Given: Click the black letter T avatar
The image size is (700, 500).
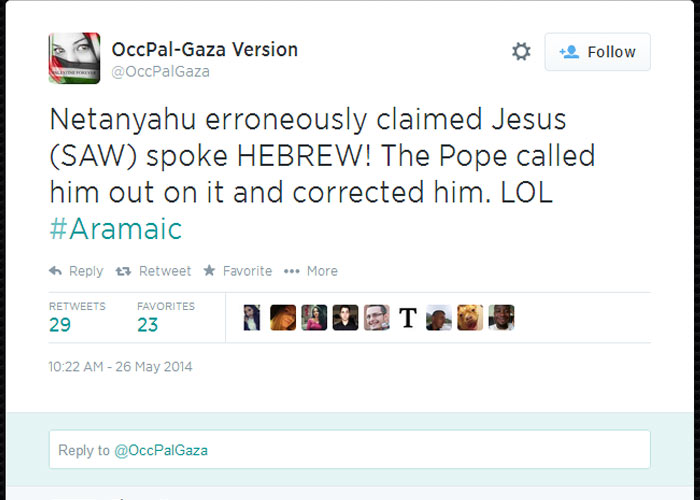Looking at the screenshot, I should click(x=408, y=318).
